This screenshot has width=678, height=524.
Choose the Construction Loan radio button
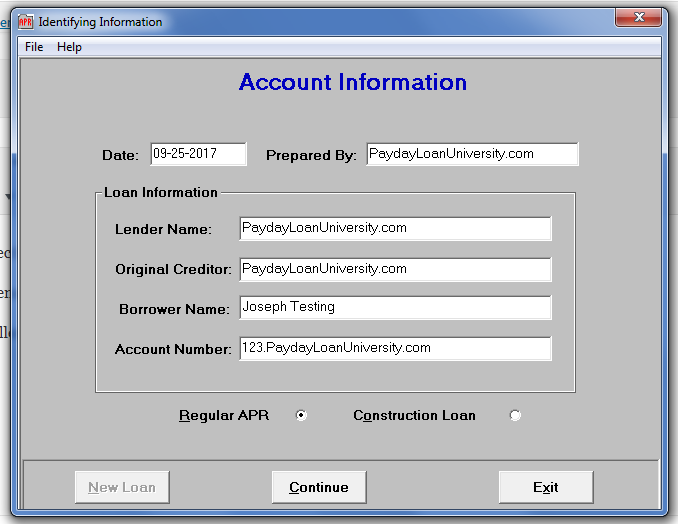click(x=515, y=416)
